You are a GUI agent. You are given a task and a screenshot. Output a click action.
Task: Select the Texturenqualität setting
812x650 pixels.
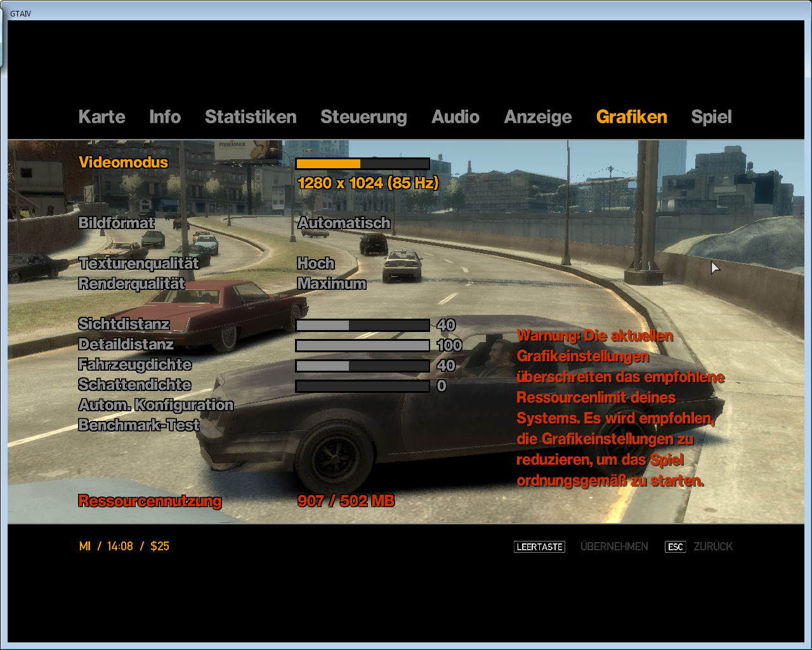tap(139, 263)
